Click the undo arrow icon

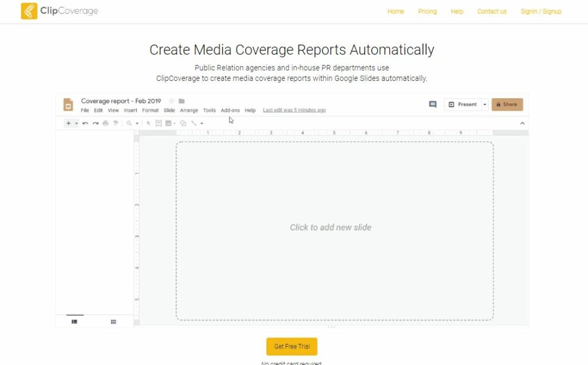(85, 123)
